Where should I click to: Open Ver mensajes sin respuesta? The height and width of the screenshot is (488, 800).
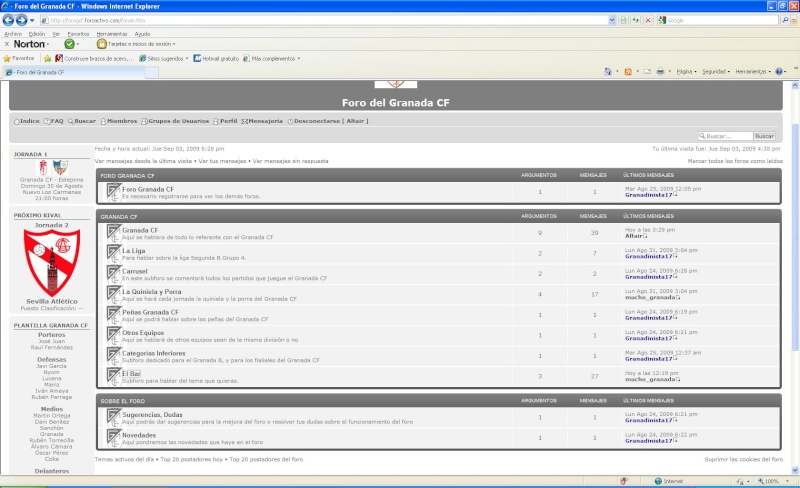coord(290,161)
